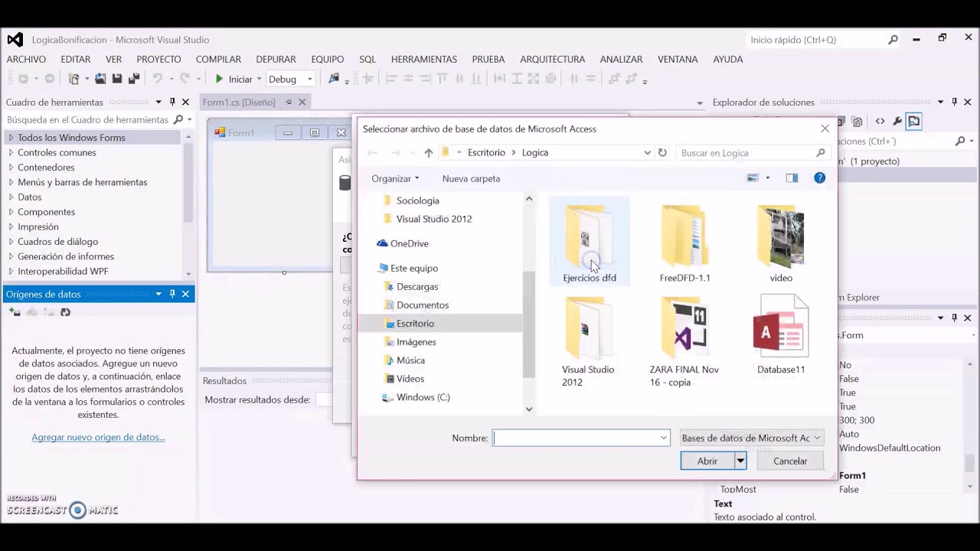This screenshot has width=980, height=551.
Task: Click the Up one level arrow in file dialog
Action: [x=428, y=152]
